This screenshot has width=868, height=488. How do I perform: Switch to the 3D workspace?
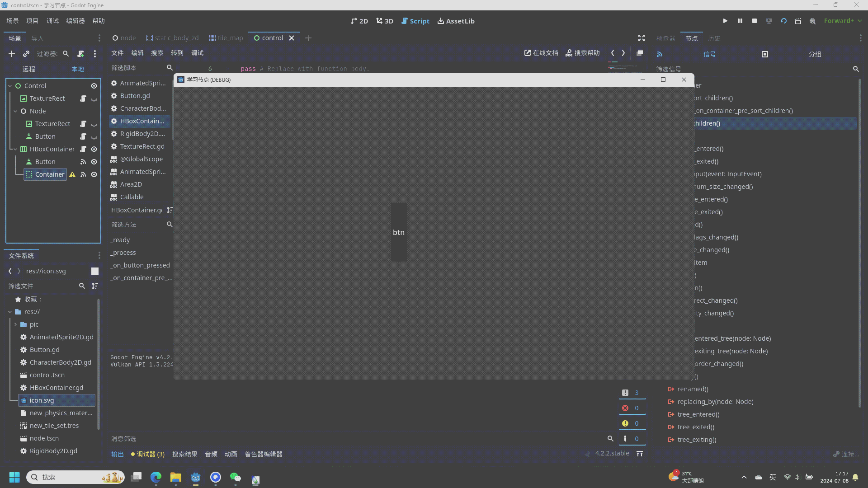385,21
